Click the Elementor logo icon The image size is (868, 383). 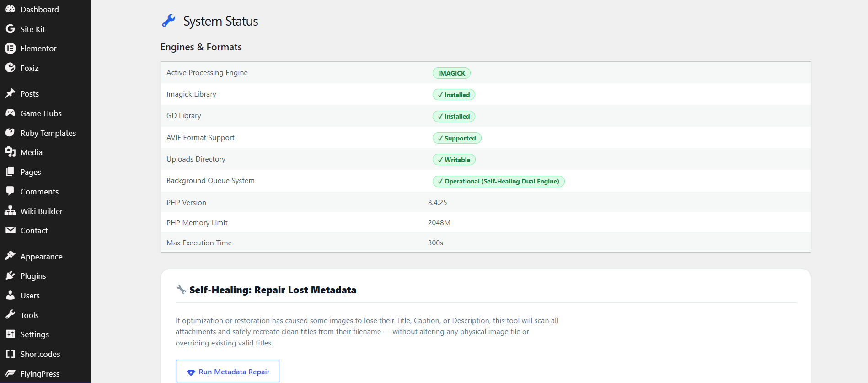click(10, 48)
